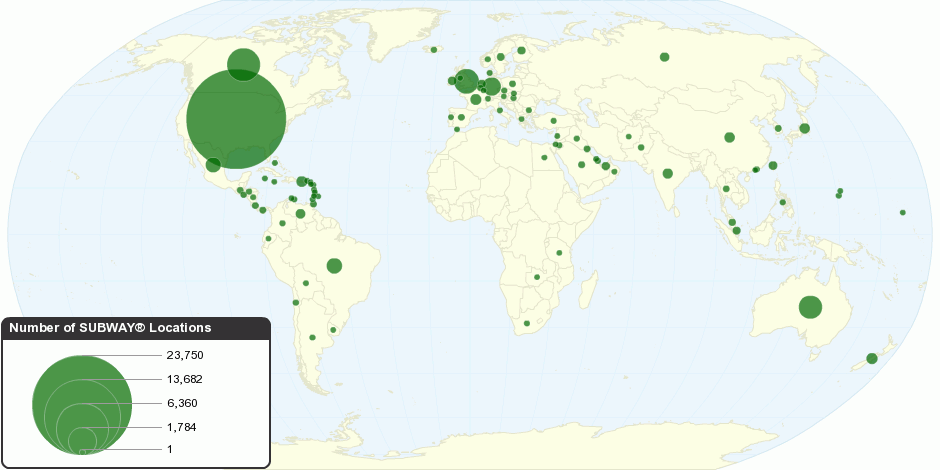Select the Canada bubble marker
Viewport: 940px width, 470px height.
click(x=243, y=65)
